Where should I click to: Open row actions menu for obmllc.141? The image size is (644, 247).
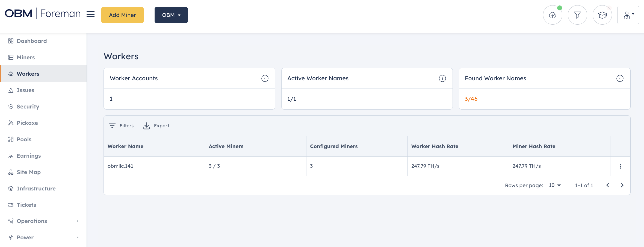pos(620,166)
